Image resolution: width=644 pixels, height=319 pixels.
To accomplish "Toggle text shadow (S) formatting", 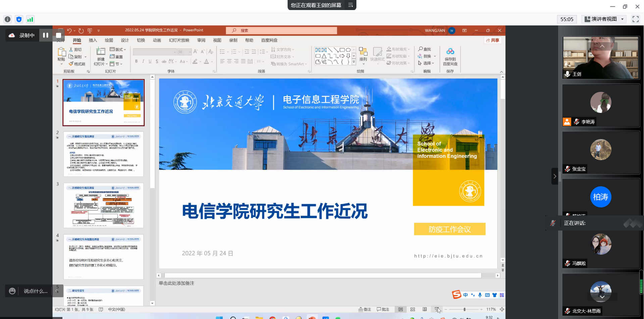I will pyautogui.click(x=157, y=61).
